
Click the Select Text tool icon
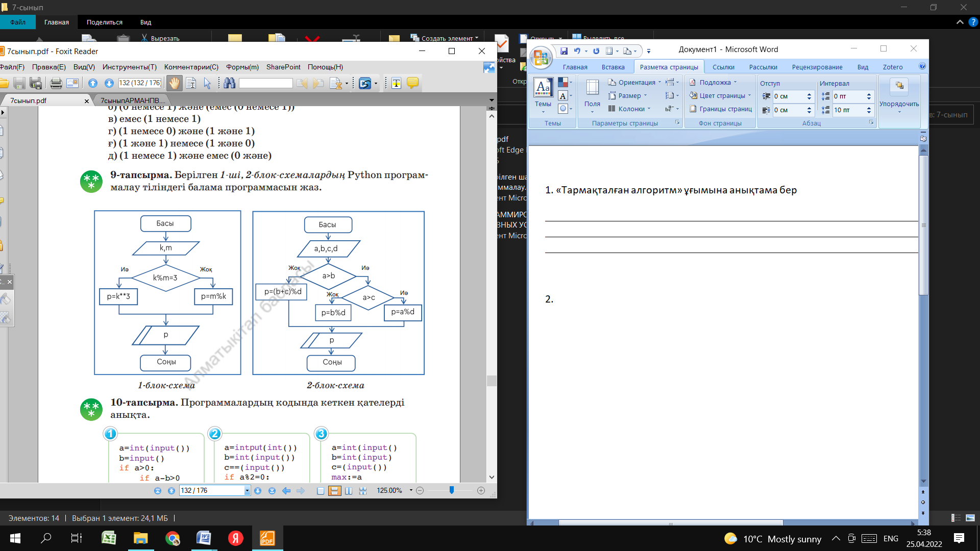tap(191, 83)
